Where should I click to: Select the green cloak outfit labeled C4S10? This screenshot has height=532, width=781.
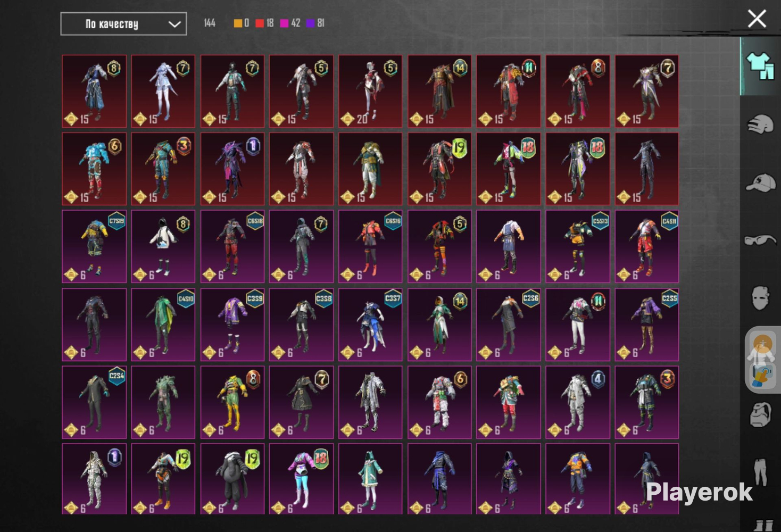tap(163, 325)
